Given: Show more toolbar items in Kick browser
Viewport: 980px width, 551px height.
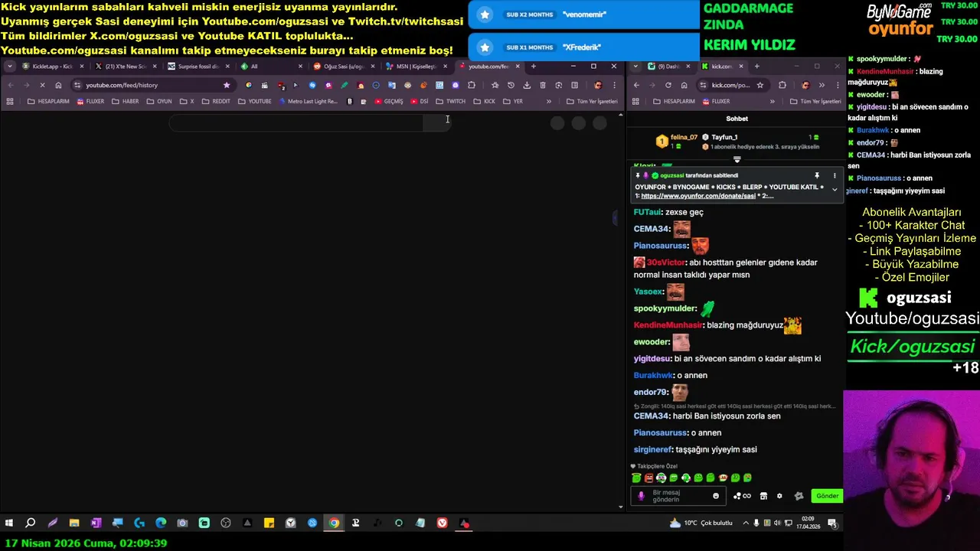Looking at the screenshot, I should (822, 85).
